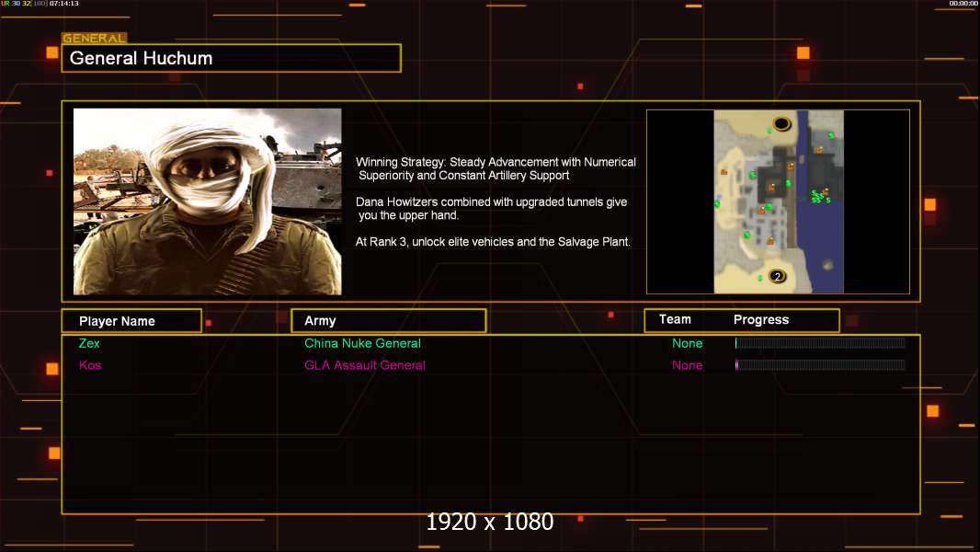Select player Kos
980x552 pixels.
tap(90, 365)
